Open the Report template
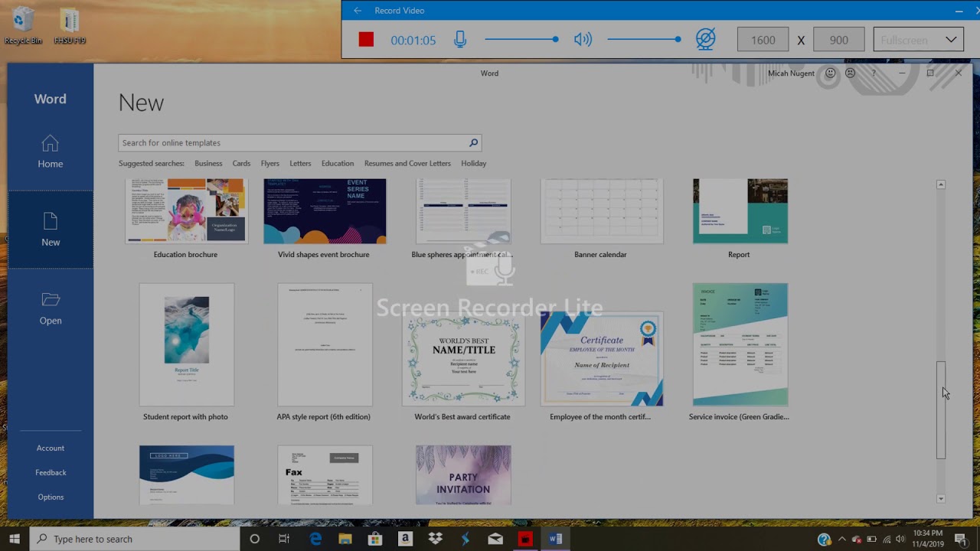 click(740, 212)
